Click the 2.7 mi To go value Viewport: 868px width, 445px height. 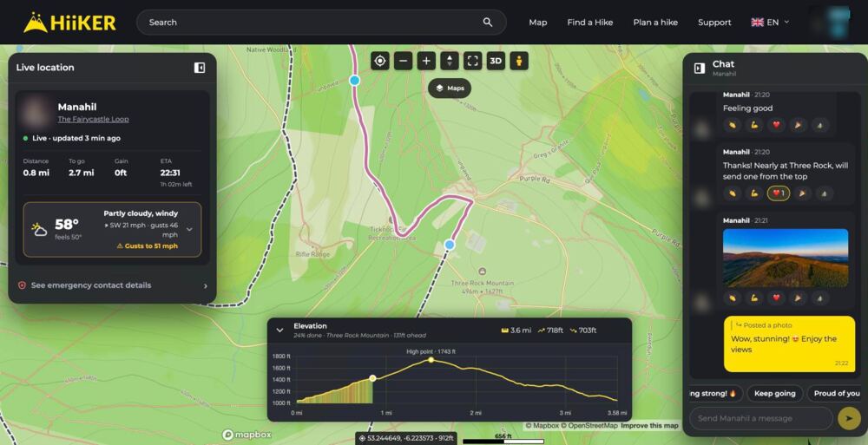(x=81, y=173)
